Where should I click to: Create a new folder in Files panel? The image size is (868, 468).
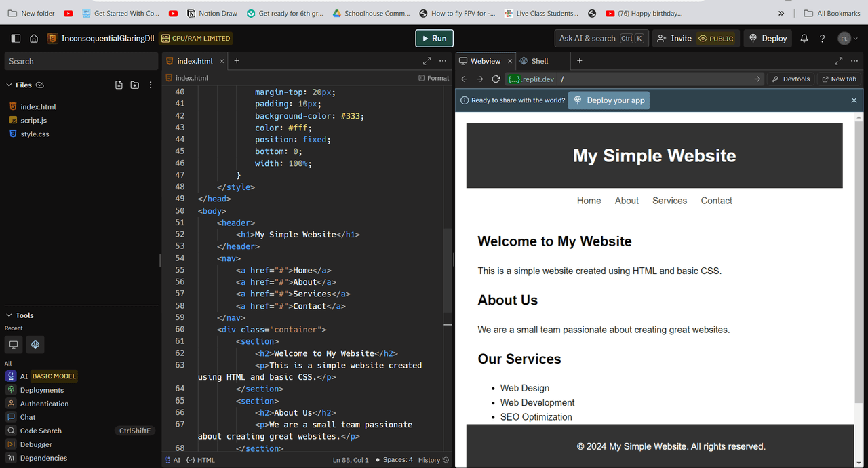point(134,85)
